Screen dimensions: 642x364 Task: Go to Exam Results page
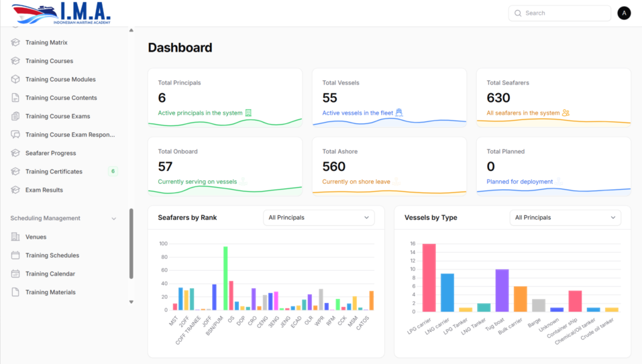(44, 190)
